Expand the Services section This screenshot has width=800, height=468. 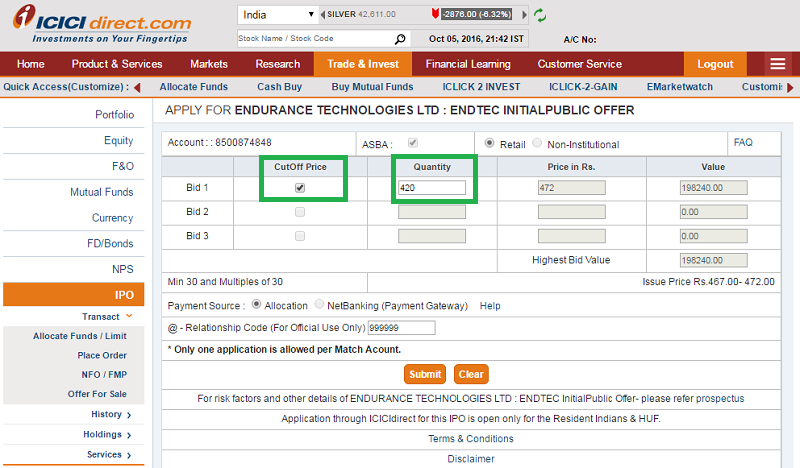(129, 455)
